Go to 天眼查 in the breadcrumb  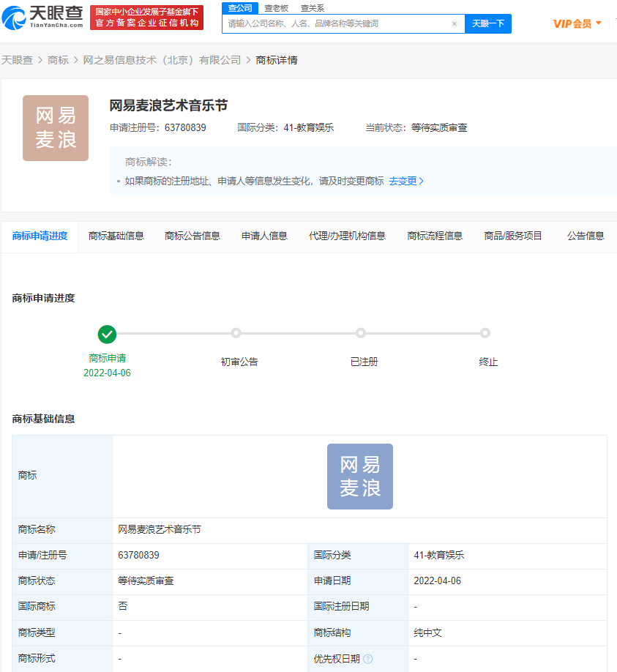[x=17, y=60]
